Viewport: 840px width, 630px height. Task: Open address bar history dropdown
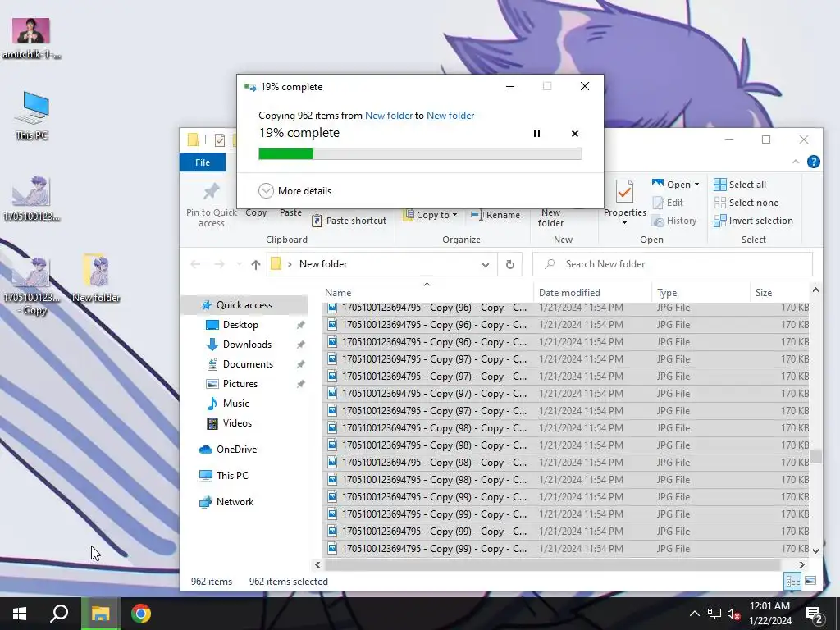pos(486,265)
